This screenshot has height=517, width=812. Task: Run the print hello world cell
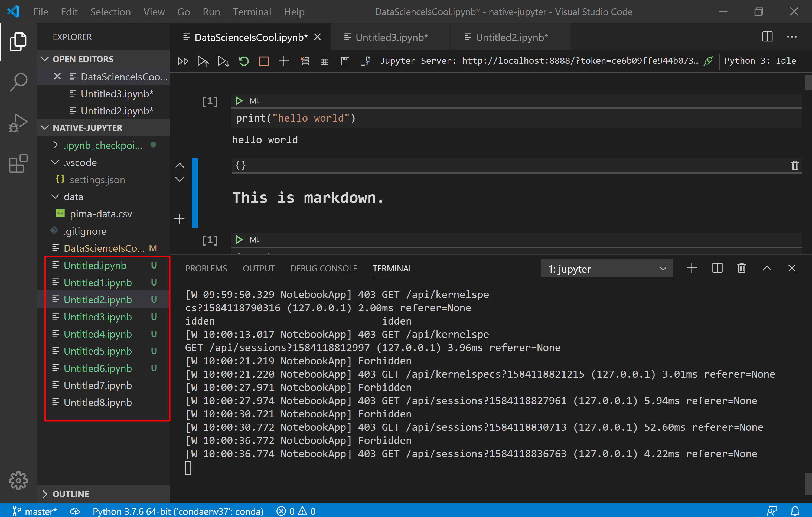(239, 100)
